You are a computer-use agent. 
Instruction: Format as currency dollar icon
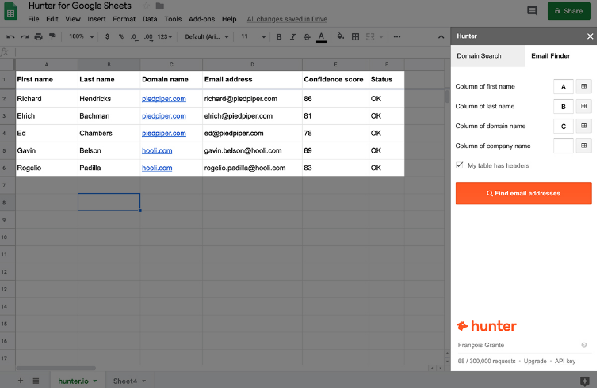107,37
